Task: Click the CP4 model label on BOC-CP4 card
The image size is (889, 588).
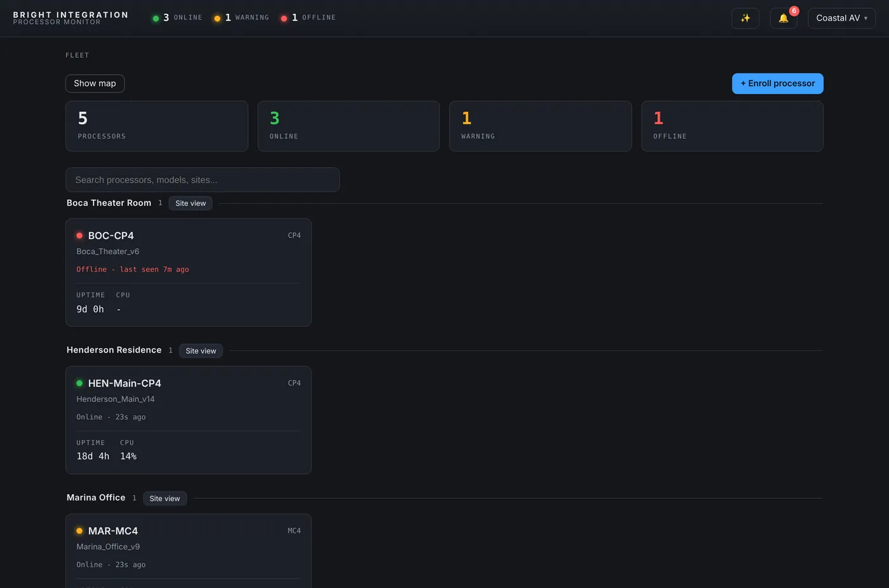Action: coord(294,236)
